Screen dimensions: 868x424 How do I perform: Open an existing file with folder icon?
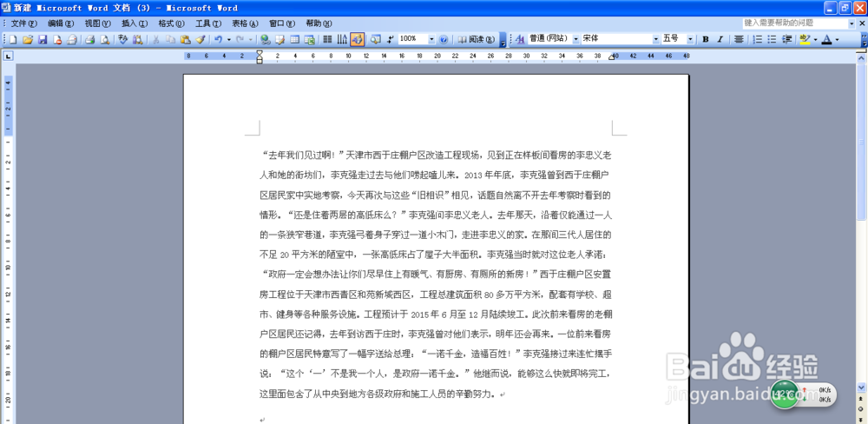pyautogui.click(x=27, y=39)
